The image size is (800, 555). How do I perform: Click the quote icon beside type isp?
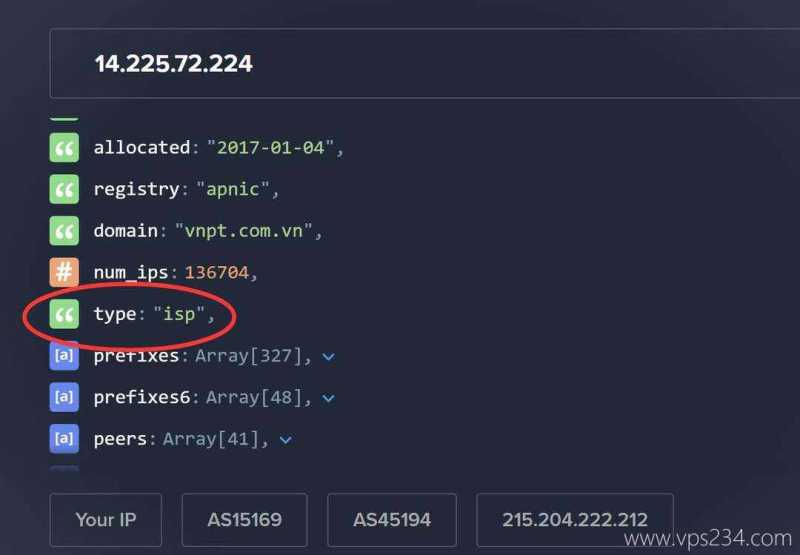[64, 314]
